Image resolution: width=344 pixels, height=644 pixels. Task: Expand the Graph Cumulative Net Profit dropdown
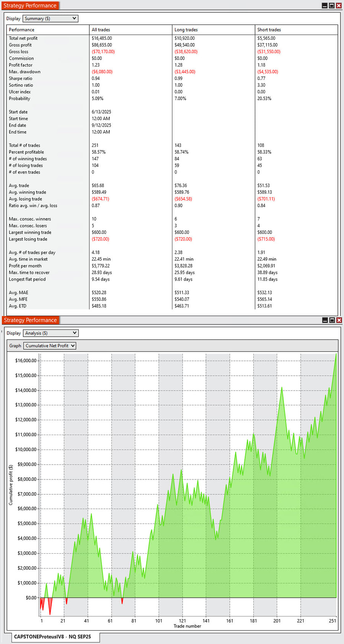point(50,346)
